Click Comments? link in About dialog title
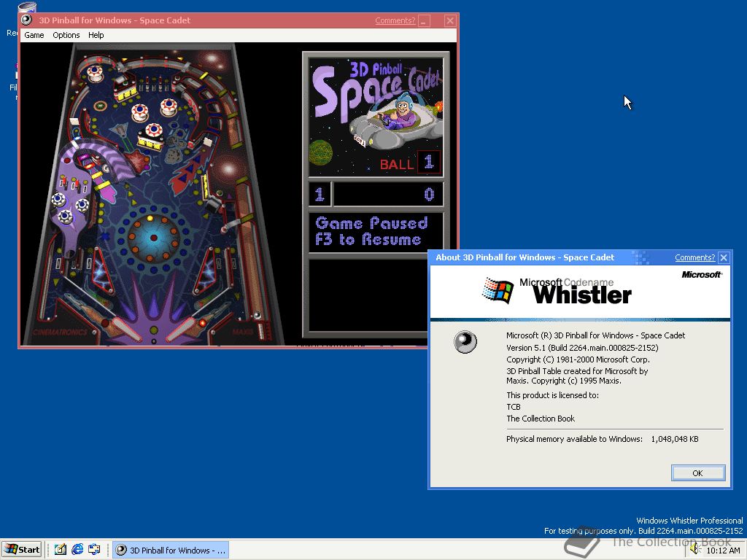 (694, 257)
